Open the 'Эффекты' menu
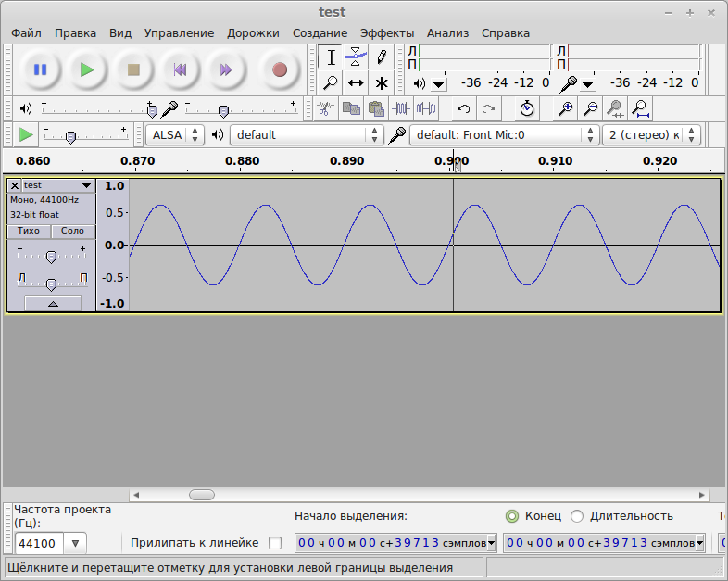 [x=387, y=32]
